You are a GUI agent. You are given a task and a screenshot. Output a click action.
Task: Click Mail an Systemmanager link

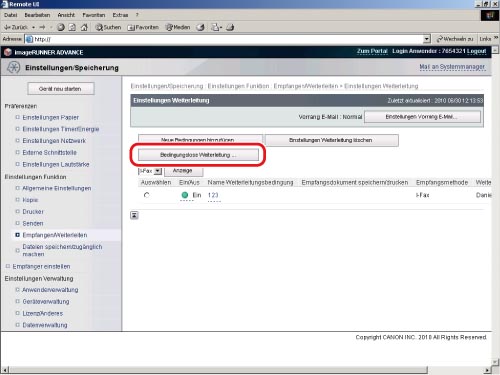tap(452, 67)
